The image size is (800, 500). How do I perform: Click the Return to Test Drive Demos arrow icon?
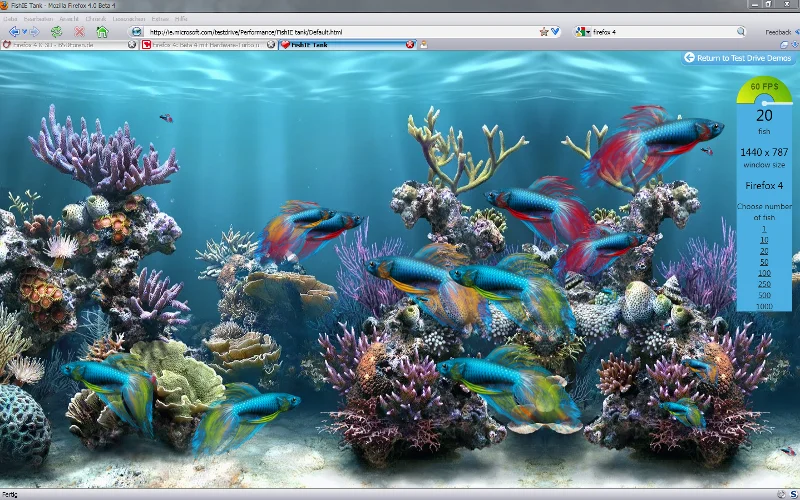(689, 58)
